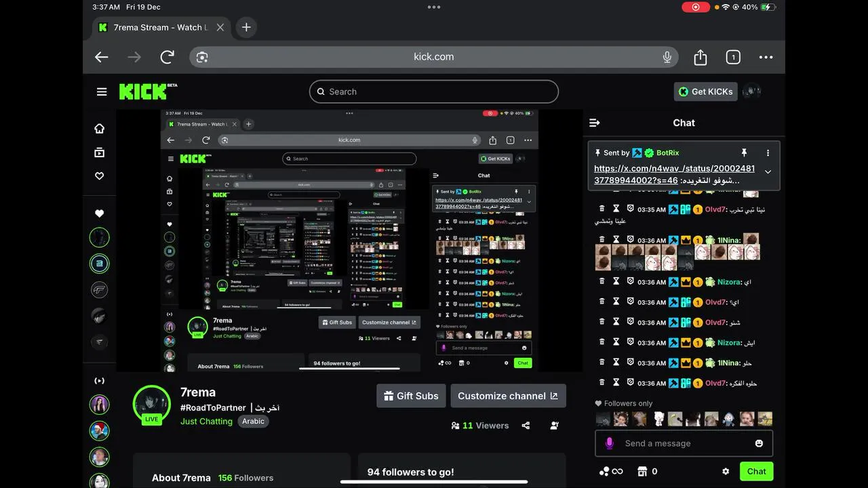This screenshot has height=488, width=868.
Task: Click 7rema's live profile avatar
Action: (151, 405)
